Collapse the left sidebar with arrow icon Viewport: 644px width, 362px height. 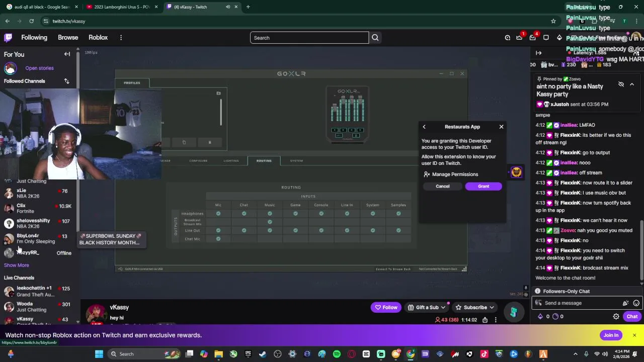pyautogui.click(x=67, y=54)
